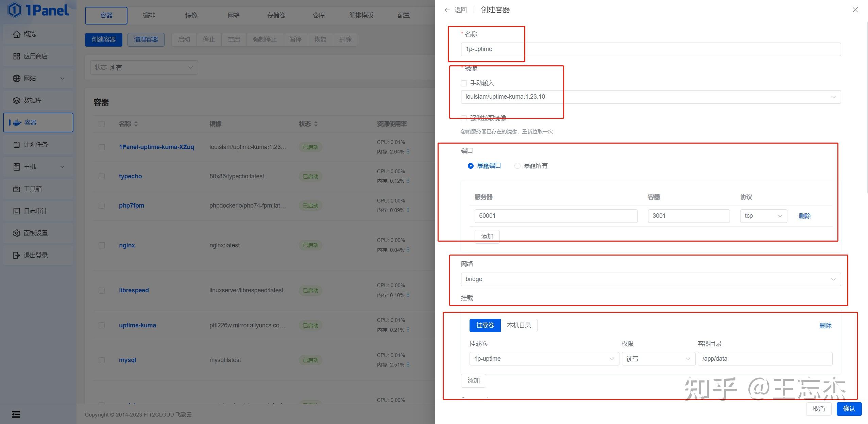The image size is (868, 424).
Task: Select the 暴露所有 expose-all radio option
Action: click(x=517, y=166)
